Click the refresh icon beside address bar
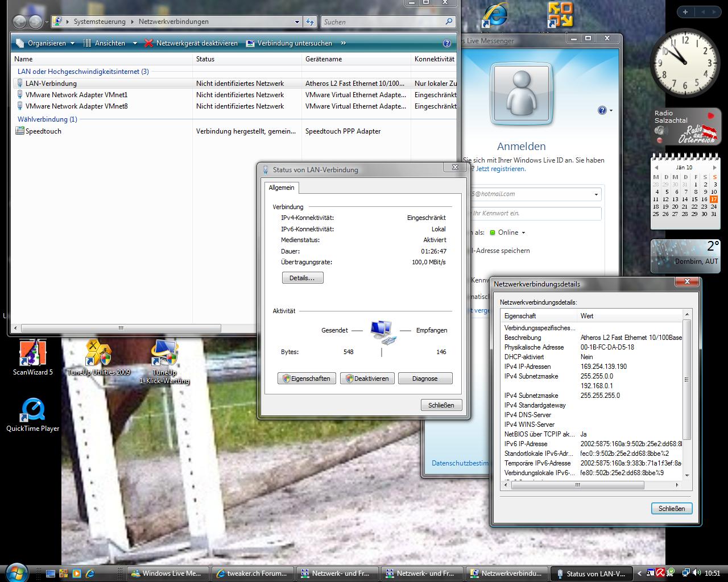The image size is (728, 582). [310, 22]
